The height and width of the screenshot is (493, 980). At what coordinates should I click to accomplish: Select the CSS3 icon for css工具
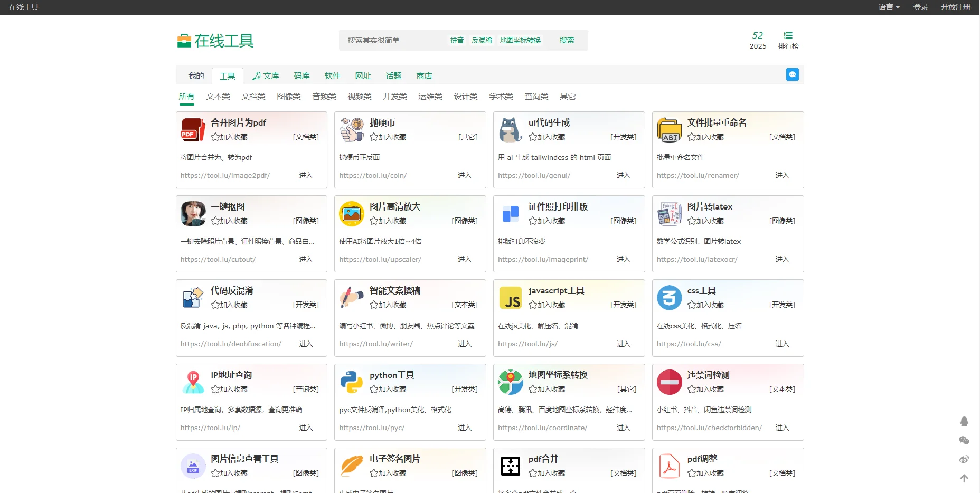coord(669,298)
